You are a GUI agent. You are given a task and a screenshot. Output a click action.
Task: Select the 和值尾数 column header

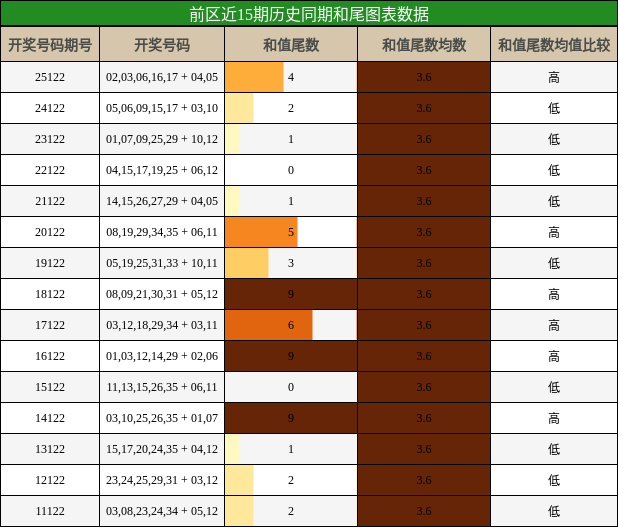(x=291, y=45)
